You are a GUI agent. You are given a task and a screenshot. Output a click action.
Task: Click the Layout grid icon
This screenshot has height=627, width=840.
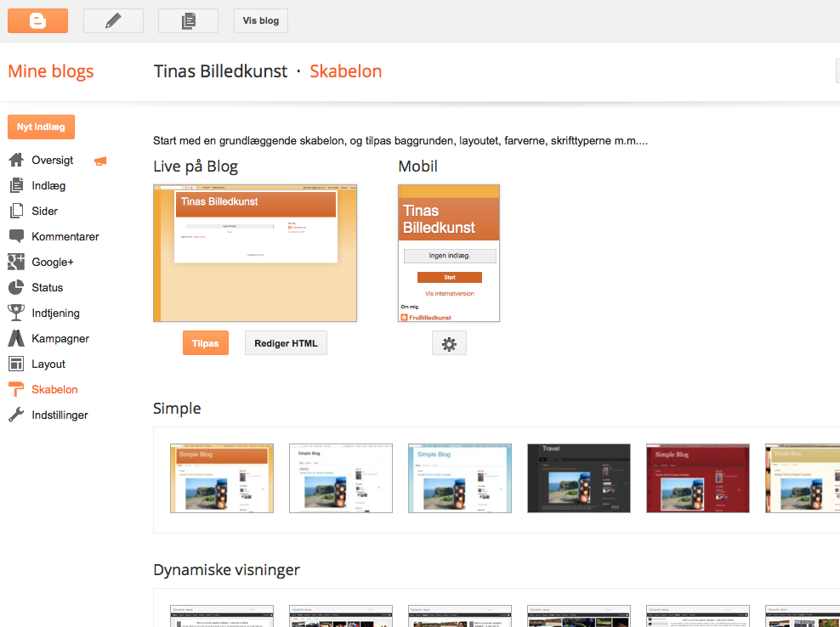tap(16, 364)
